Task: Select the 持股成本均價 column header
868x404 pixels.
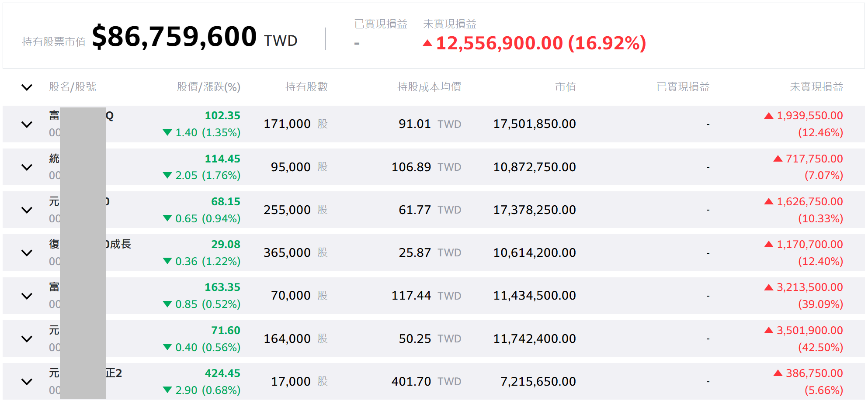Action: 429,87
